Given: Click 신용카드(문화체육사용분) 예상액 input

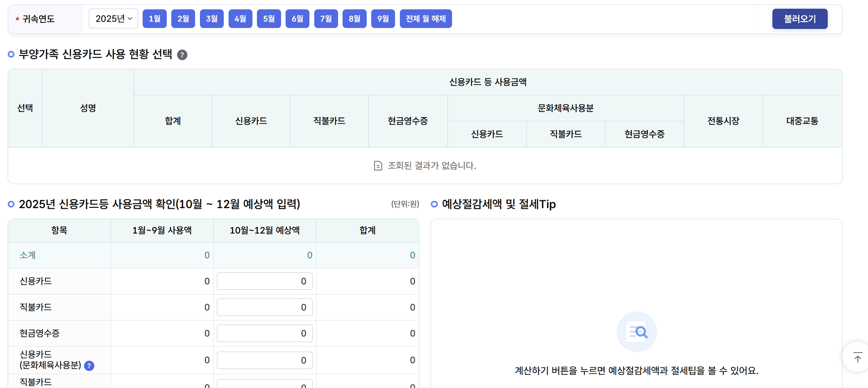Looking at the screenshot, I should pyautogui.click(x=265, y=360).
